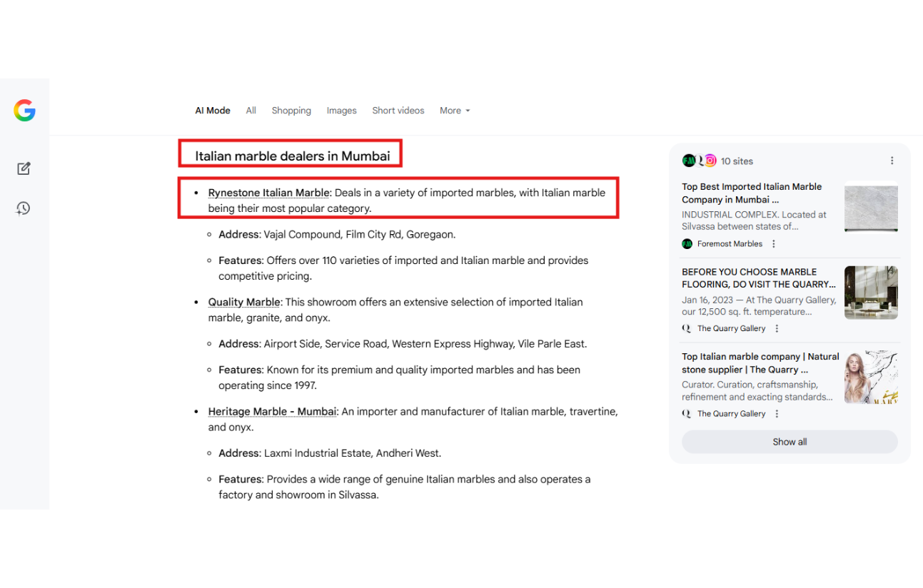Image resolution: width=923 pixels, height=588 pixels.
Task: Open the Rynestone Italian Marble link
Action: 268,193
